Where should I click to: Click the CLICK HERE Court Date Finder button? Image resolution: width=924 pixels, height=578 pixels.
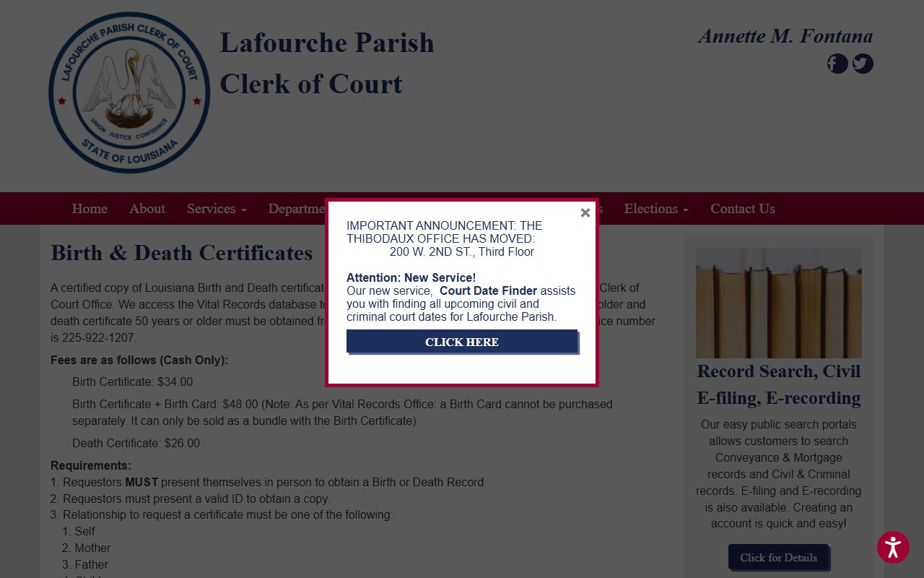[462, 342]
